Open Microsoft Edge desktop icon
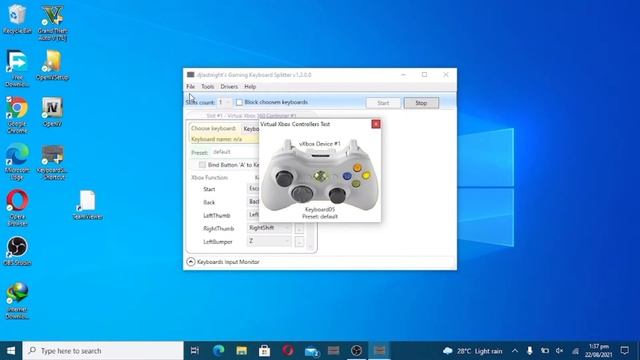Viewport: 640px width, 360px height. (x=17, y=161)
